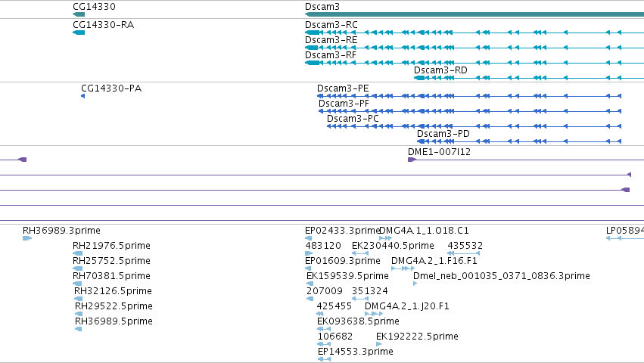The width and height of the screenshot is (644, 363).
Task: Click the DME1-007I12 purple start glyph
Action: 412,160
